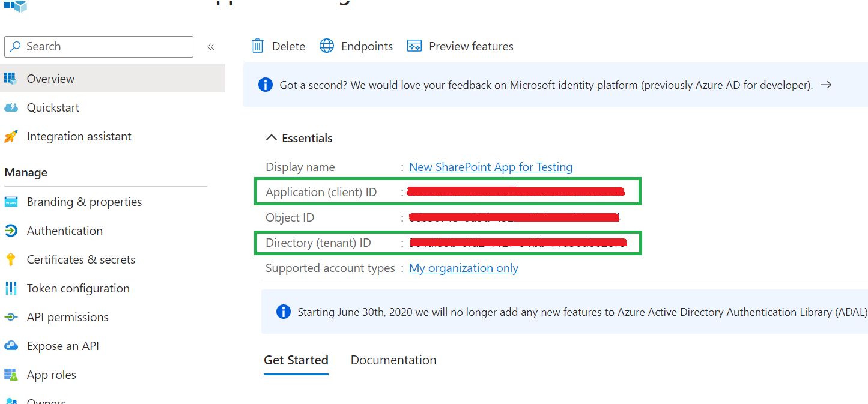
Task: Click the Expose an API cloud icon
Action: pyautogui.click(x=11, y=346)
